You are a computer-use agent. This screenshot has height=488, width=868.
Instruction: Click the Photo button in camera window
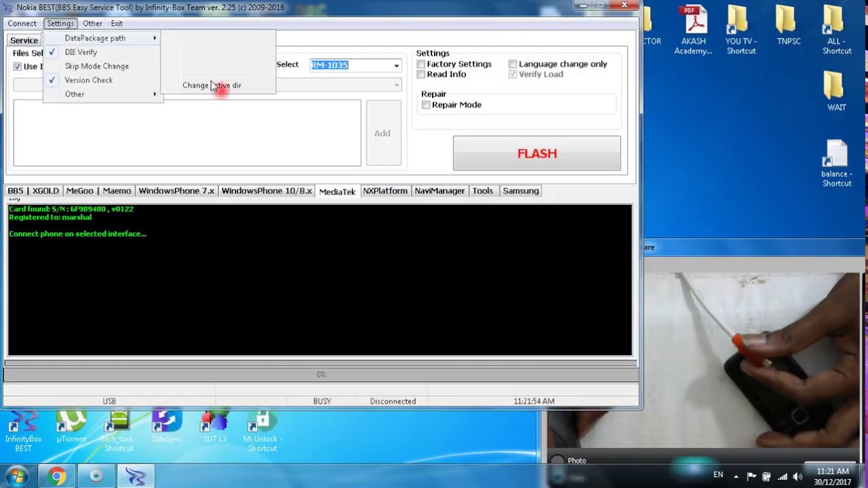tap(568, 461)
